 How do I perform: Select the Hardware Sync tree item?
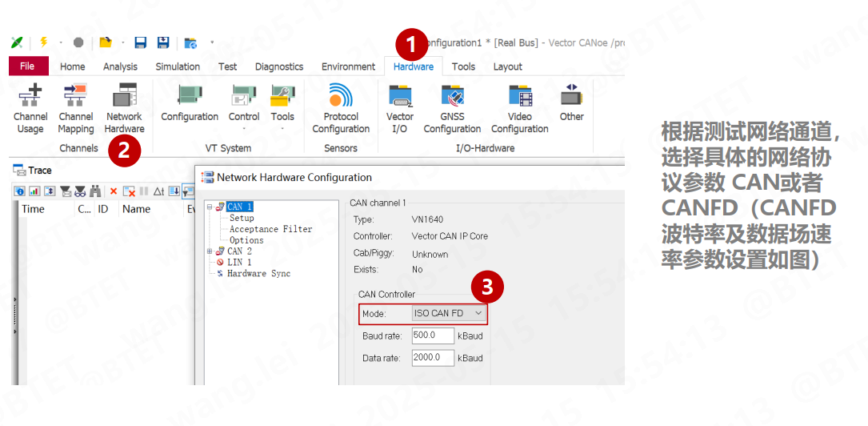(258, 273)
